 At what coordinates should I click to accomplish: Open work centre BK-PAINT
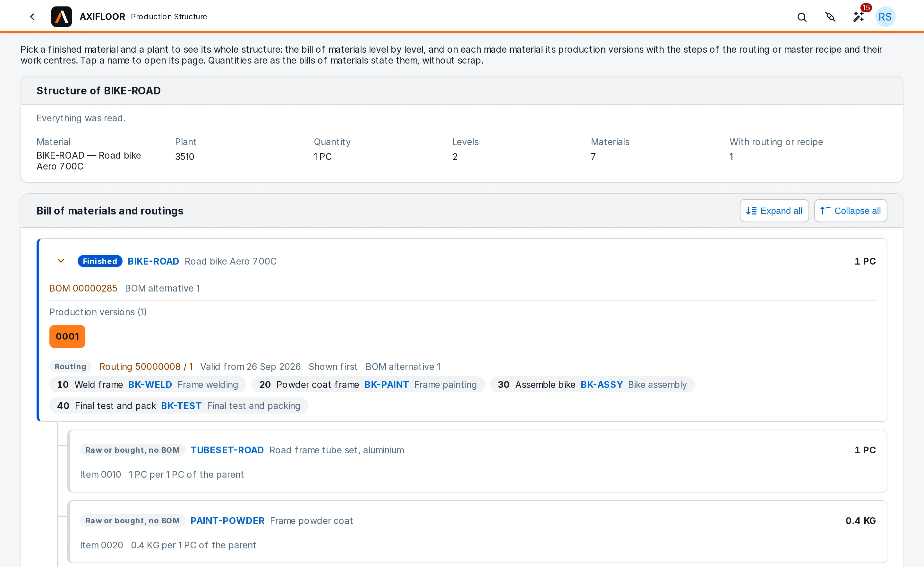pyautogui.click(x=387, y=385)
